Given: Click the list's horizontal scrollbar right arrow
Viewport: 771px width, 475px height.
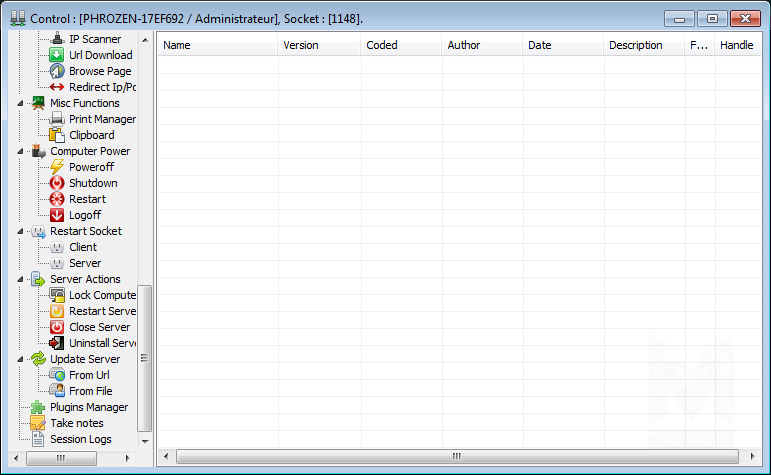Looking at the screenshot, I should point(746,457).
